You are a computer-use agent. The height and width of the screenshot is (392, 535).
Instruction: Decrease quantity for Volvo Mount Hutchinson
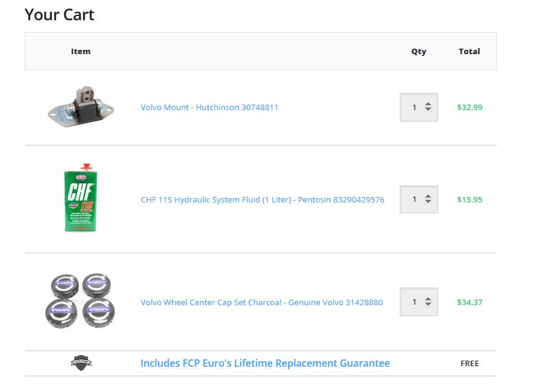(428, 111)
